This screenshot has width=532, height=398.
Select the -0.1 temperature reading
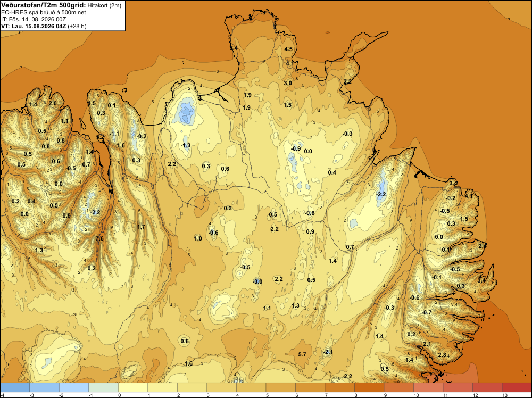437,277
